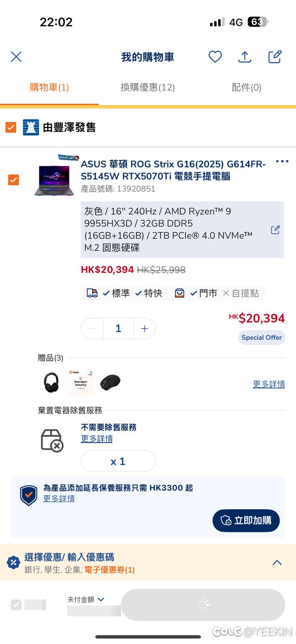Open 更多詳情 link for free gifts

269,384
